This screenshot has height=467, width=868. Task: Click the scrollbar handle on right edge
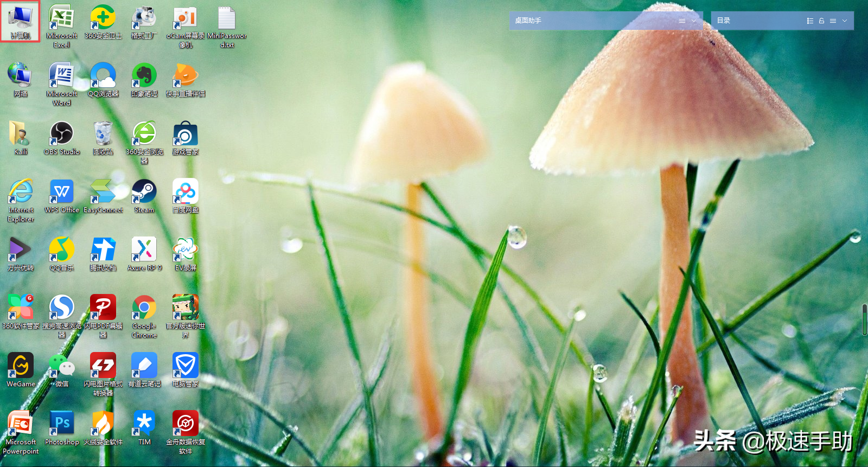pyautogui.click(x=865, y=320)
